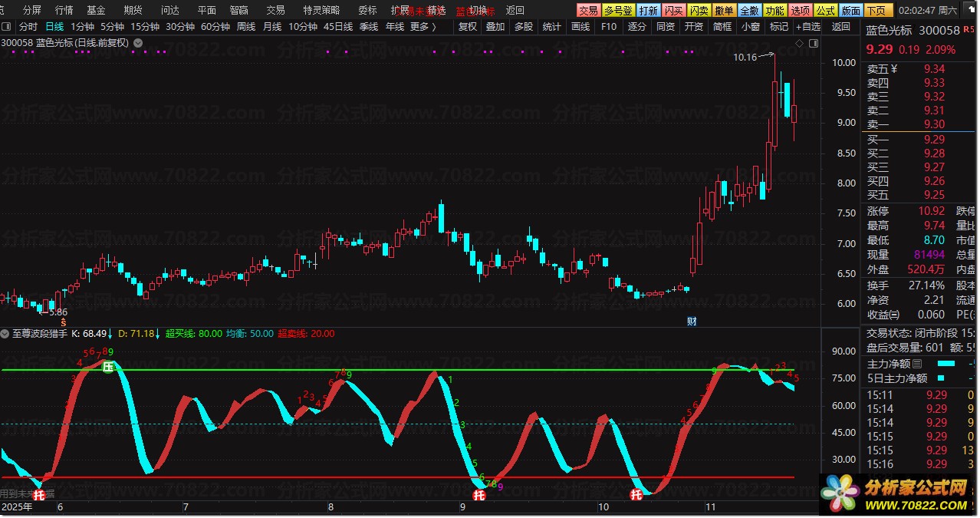The height and width of the screenshot is (518, 980).
Task: Expand the 300058 蓝色光标 chart title dropdown
Action: coord(137,43)
